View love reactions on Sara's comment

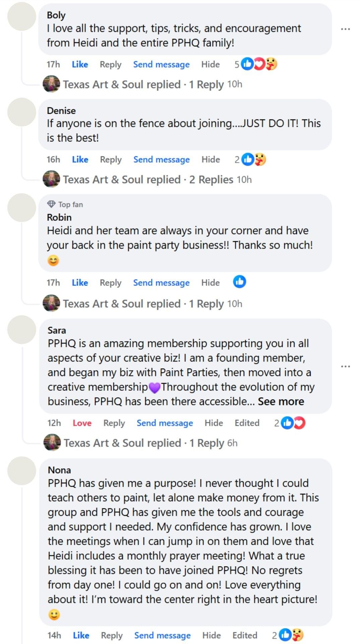tap(293, 423)
